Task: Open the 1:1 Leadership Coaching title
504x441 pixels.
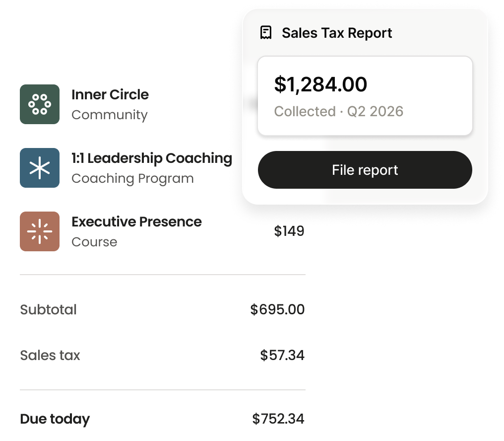Action: click(x=152, y=158)
